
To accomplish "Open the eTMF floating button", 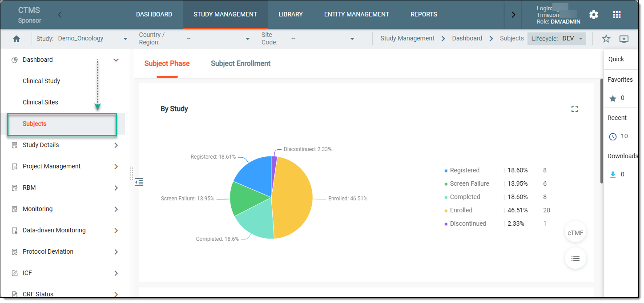I will click(x=576, y=231).
